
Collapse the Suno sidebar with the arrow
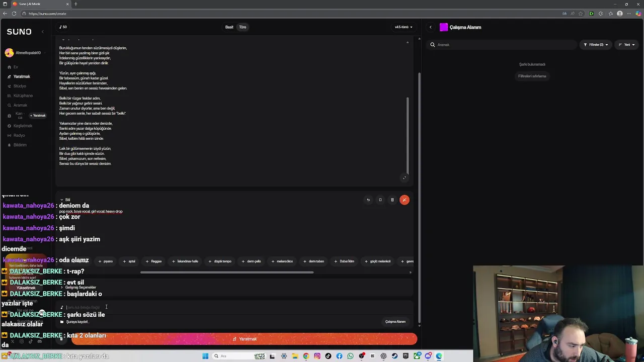pyautogui.click(x=43, y=32)
